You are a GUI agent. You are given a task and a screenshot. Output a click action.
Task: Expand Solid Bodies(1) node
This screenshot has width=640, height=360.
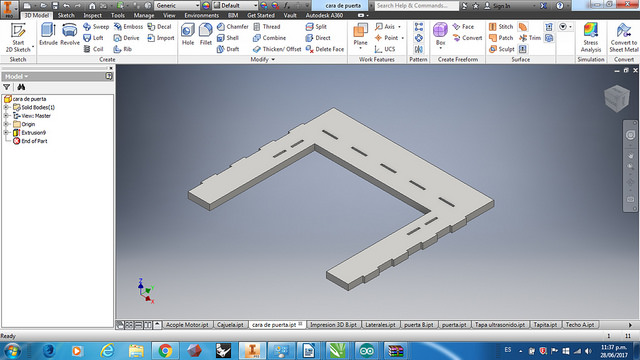click(6, 107)
